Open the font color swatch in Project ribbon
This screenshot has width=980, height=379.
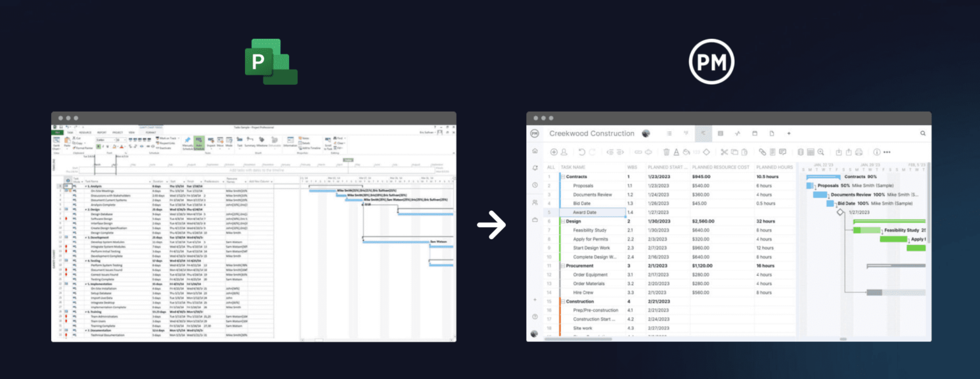122,145
